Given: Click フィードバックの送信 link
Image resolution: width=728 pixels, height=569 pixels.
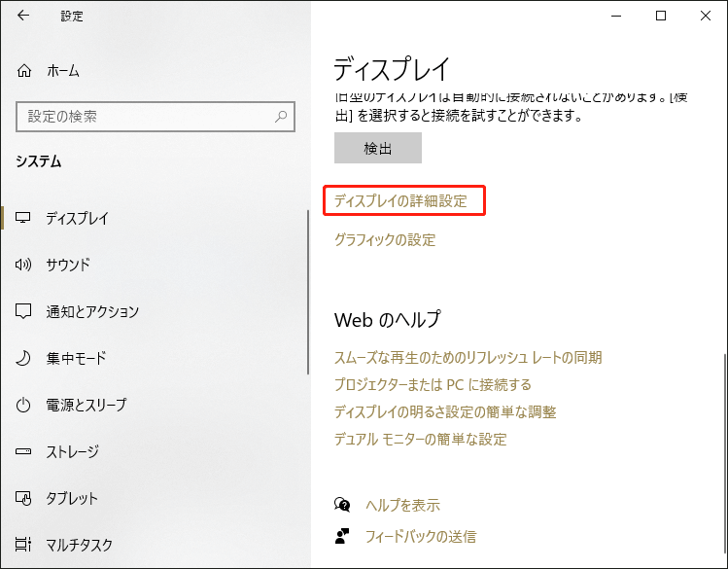Looking at the screenshot, I should click(x=421, y=537).
